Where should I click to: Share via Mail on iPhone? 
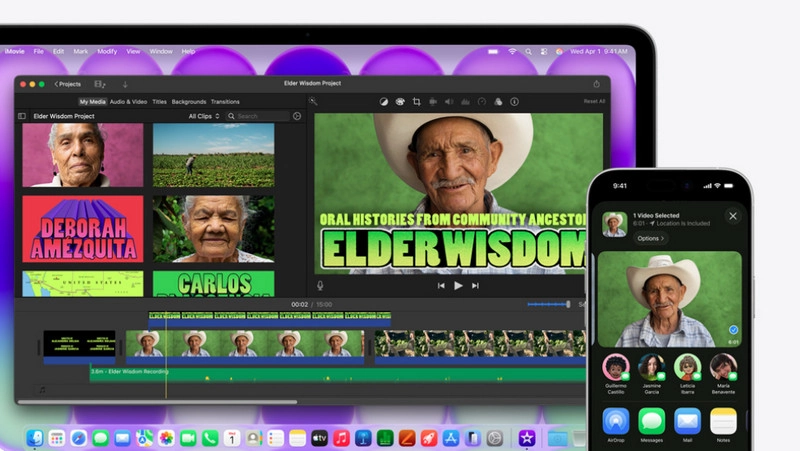(687, 421)
